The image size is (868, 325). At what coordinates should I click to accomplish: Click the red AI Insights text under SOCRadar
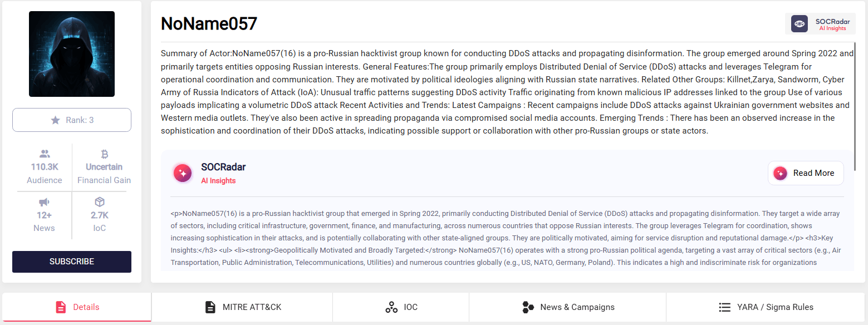tap(218, 181)
